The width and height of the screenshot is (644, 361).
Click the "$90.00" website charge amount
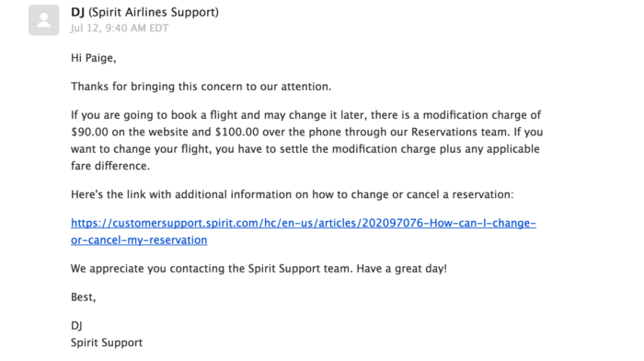[89, 132]
